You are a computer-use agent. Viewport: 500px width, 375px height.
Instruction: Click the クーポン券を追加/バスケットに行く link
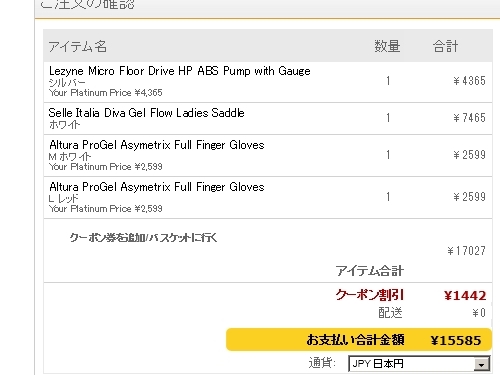(x=143, y=238)
